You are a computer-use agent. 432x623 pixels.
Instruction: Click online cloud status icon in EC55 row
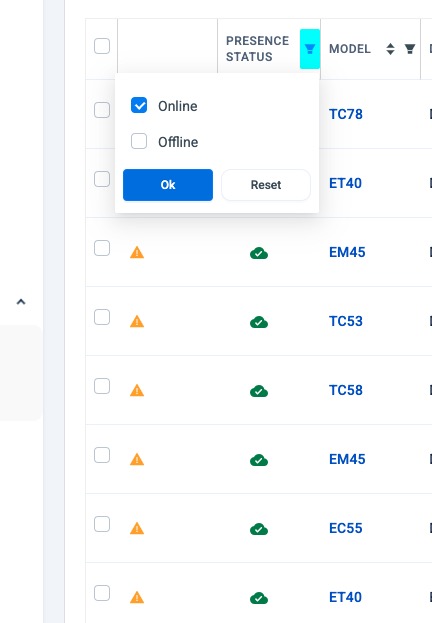(x=259, y=529)
